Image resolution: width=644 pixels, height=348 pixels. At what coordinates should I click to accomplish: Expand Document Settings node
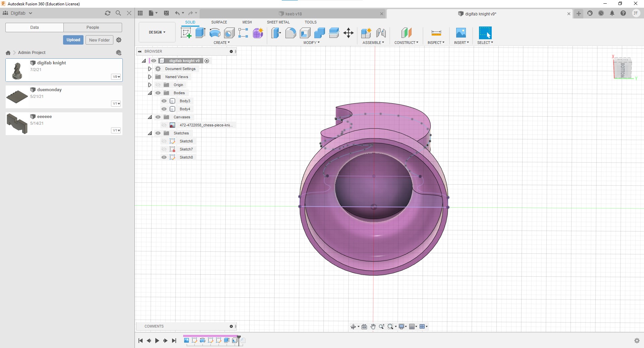pyautogui.click(x=150, y=69)
